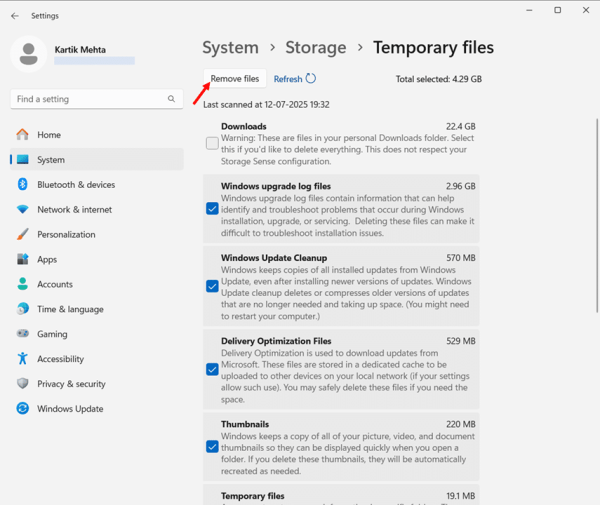
Task: Uncheck Delivery Optimization Files checkbox
Action: (x=212, y=370)
